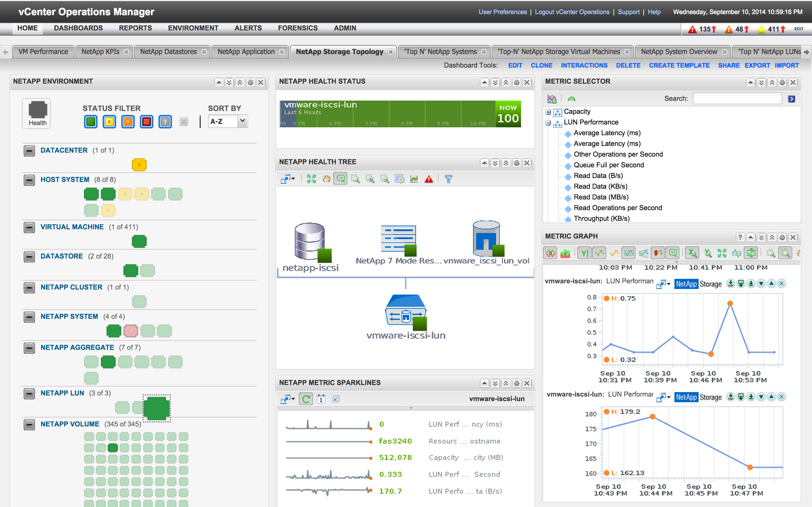Switch to the NetApp KPIs tab
The image size is (812, 507).
100,52
